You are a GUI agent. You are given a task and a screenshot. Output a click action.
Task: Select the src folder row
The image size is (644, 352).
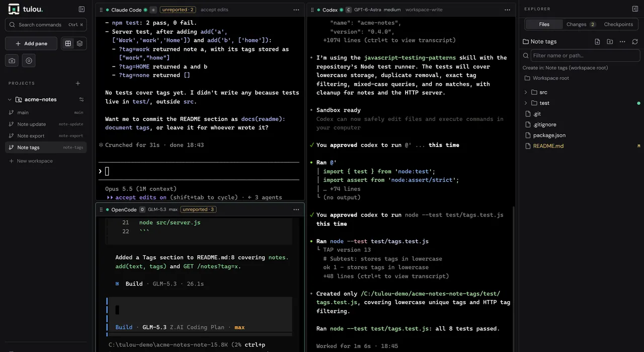(x=581, y=92)
